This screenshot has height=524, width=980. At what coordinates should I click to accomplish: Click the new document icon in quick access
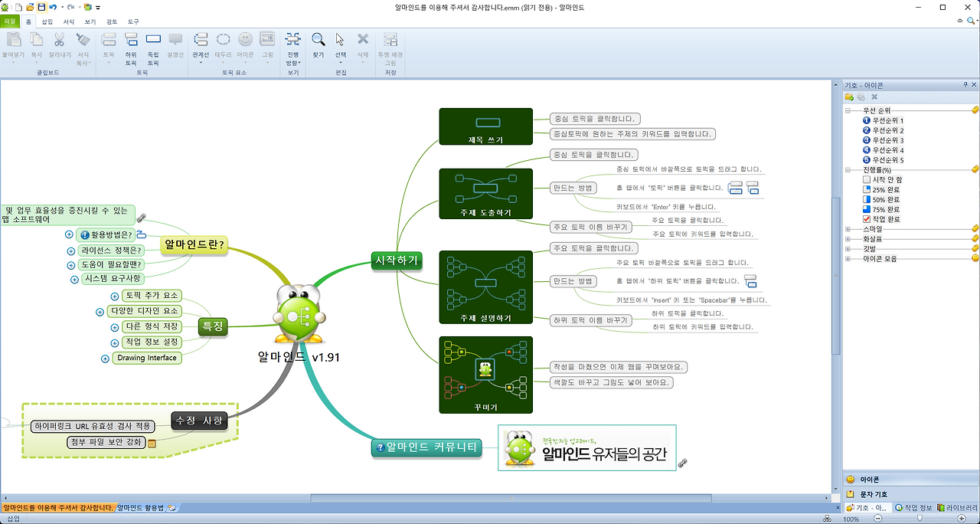pyautogui.click(x=19, y=6)
